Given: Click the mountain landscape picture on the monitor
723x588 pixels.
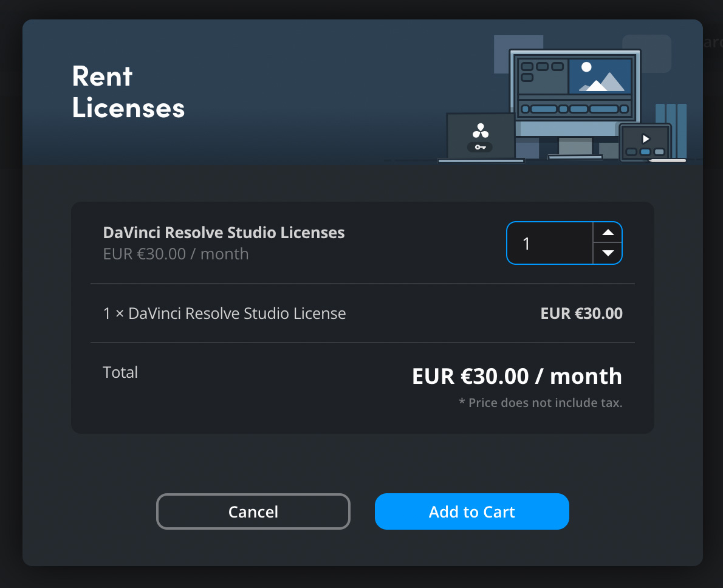Looking at the screenshot, I should pyautogui.click(x=600, y=76).
